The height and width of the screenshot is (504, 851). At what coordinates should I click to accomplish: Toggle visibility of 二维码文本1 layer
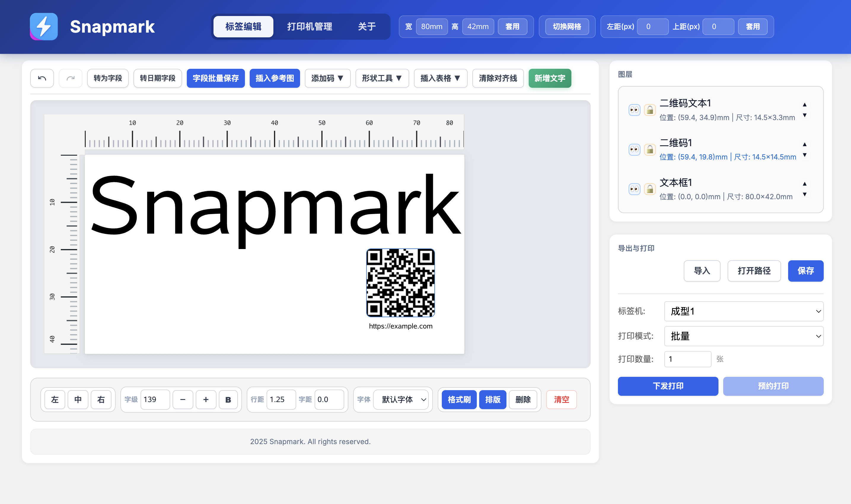(634, 110)
